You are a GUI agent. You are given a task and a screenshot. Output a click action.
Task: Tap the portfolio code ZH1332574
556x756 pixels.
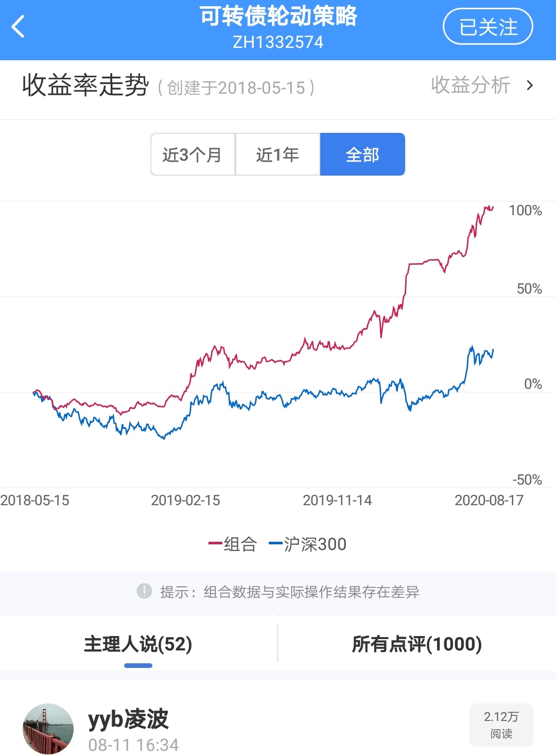(x=278, y=42)
